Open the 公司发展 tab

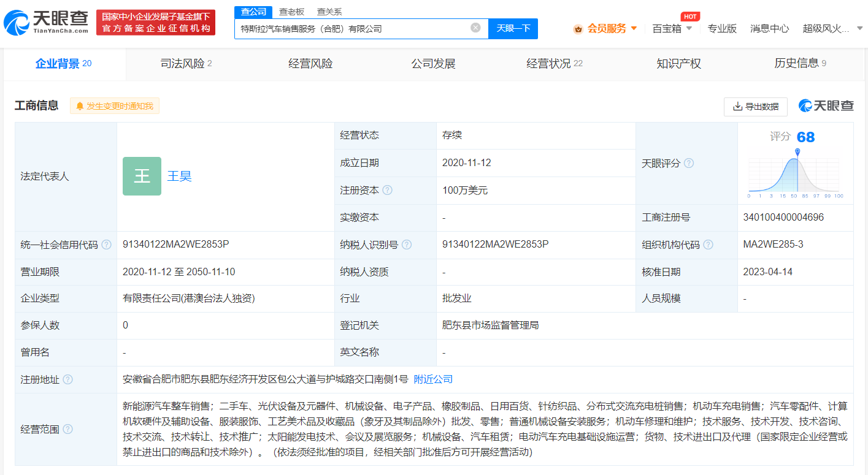coord(433,63)
